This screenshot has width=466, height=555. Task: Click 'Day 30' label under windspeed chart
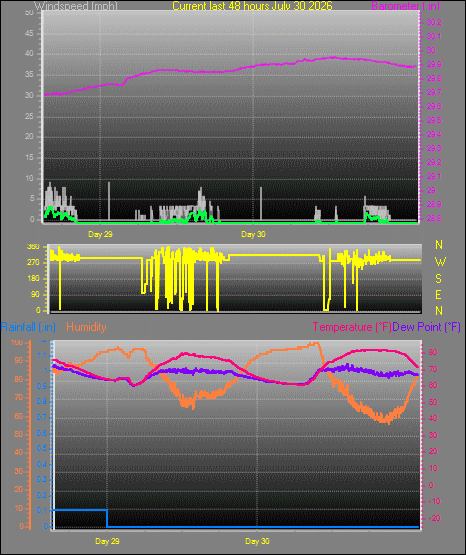(253, 234)
